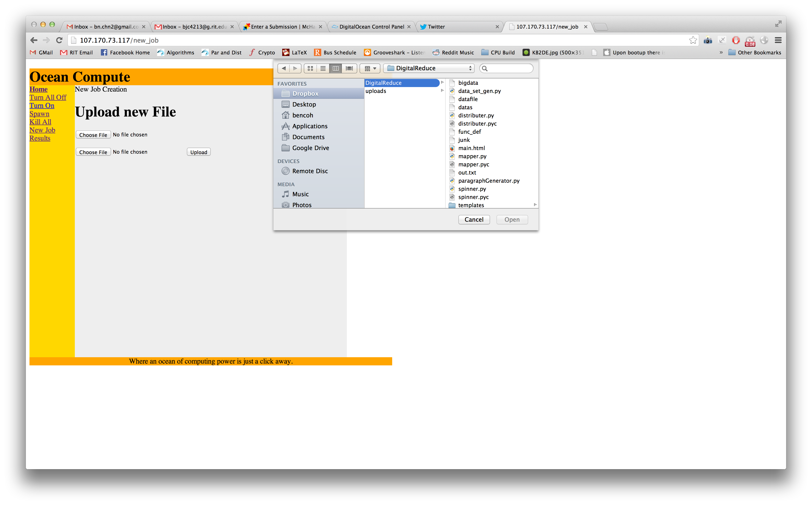The height and width of the screenshot is (505, 812).
Task: Switch file dialog to list view
Action: click(323, 68)
